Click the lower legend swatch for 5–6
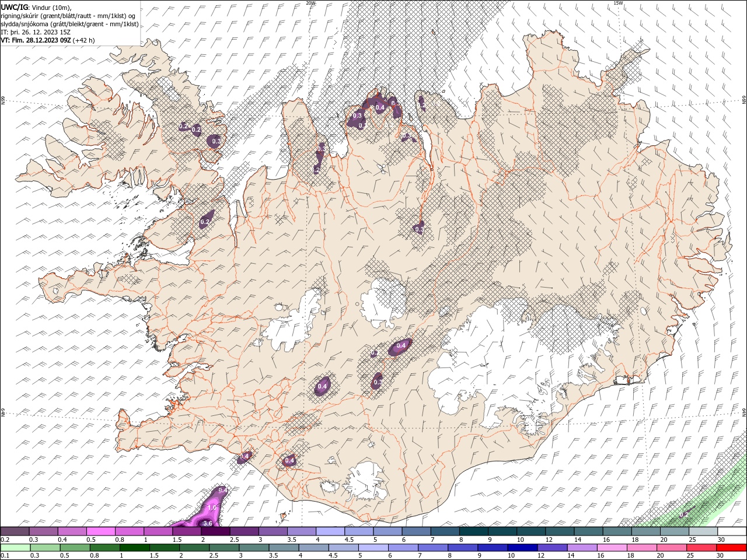Image resolution: width=747 pixels, height=560 pixels. point(373,548)
